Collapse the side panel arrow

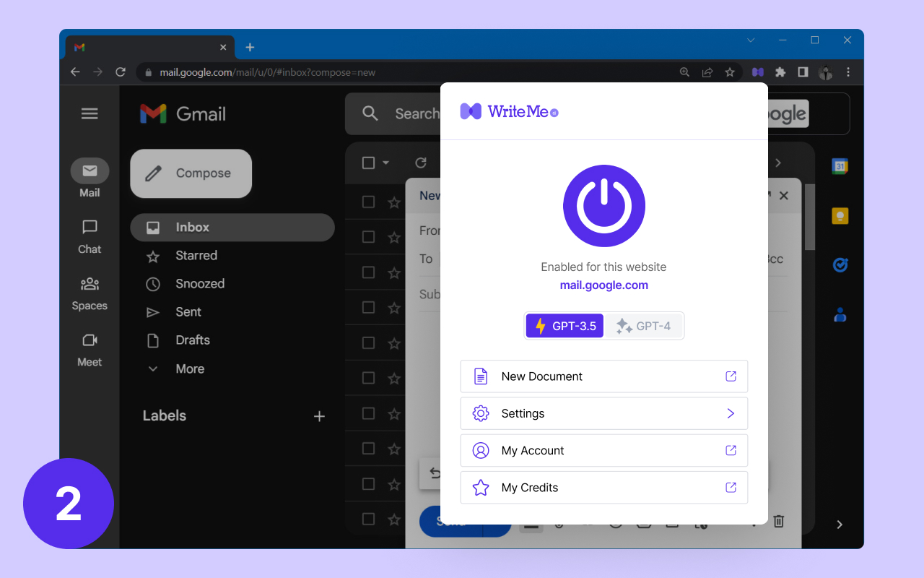click(840, 525)
